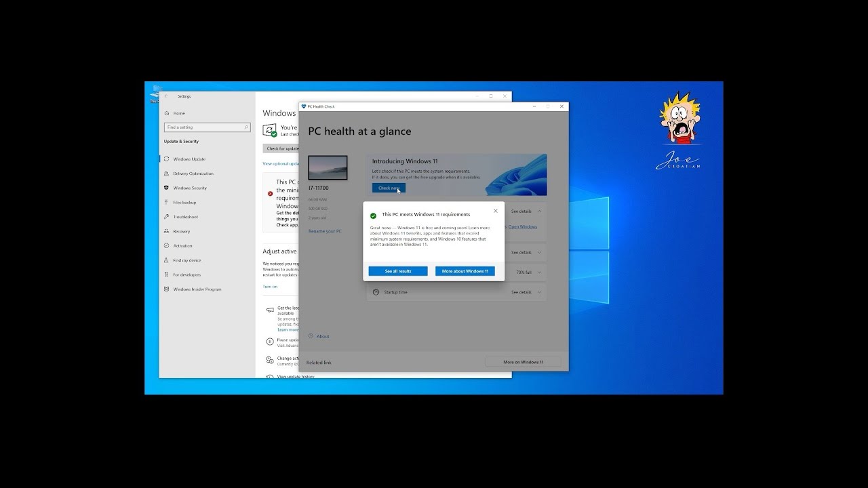
Task: Expand the storage 70% full row
Action: 540,272
